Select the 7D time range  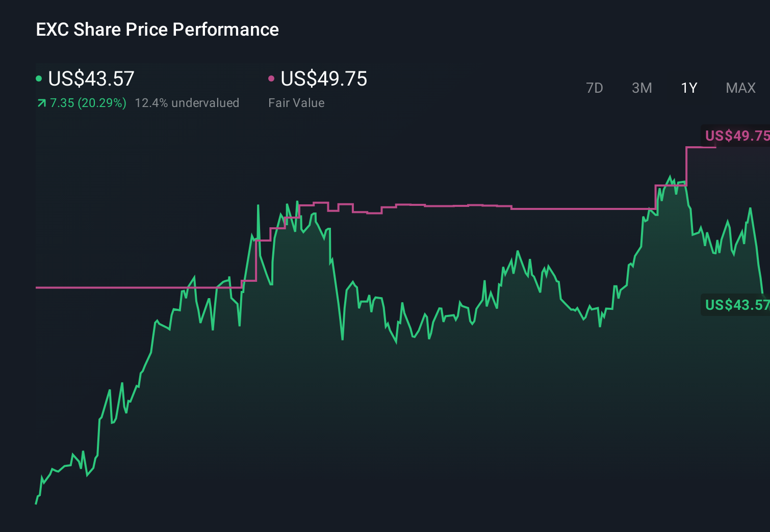point(595,88)
